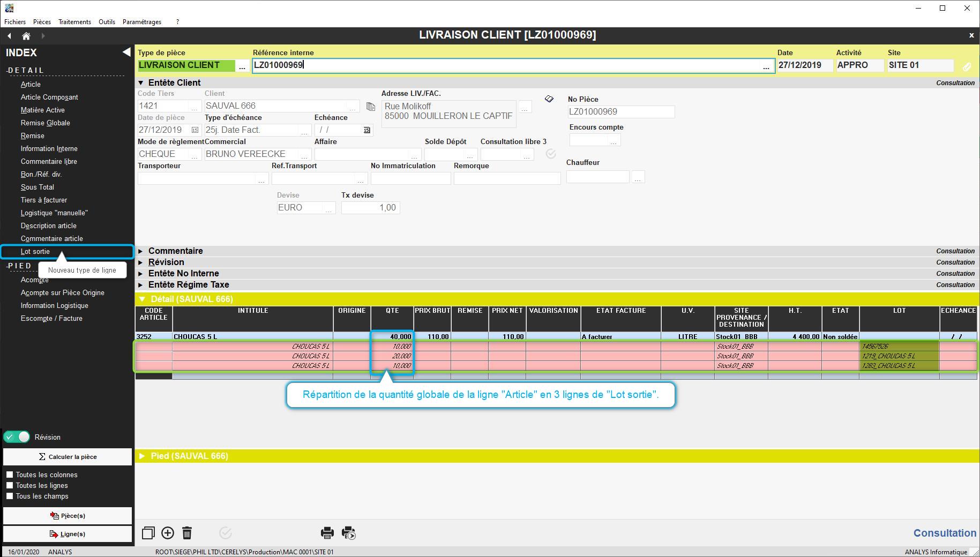The image size is (980, 557).
Task: Click the Référence interne input field
Action: pos(504,65)
